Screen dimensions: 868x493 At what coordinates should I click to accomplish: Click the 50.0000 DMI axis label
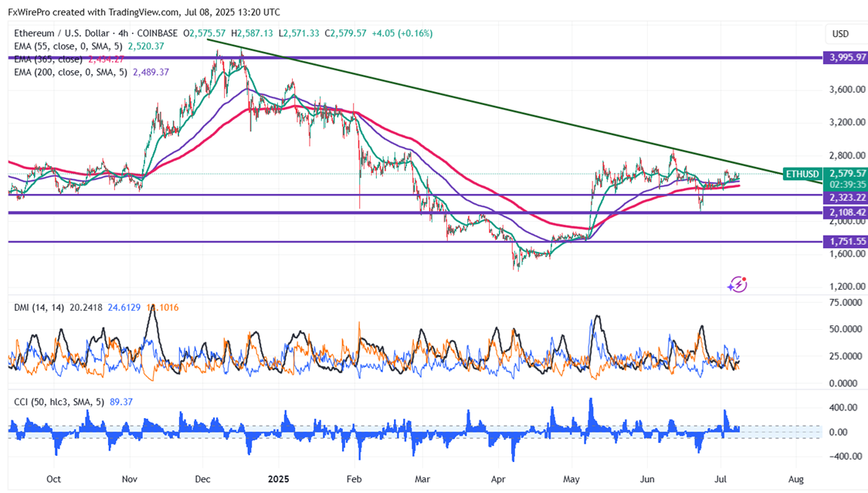click(847, 330)
